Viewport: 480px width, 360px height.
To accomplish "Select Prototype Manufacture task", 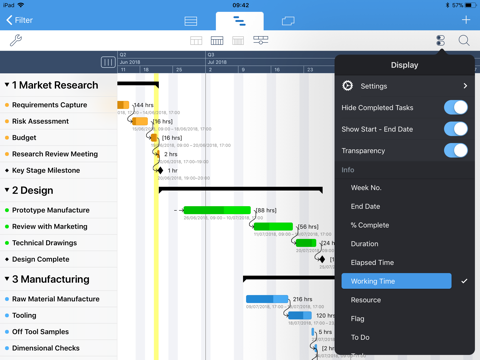I will [59, 210].
